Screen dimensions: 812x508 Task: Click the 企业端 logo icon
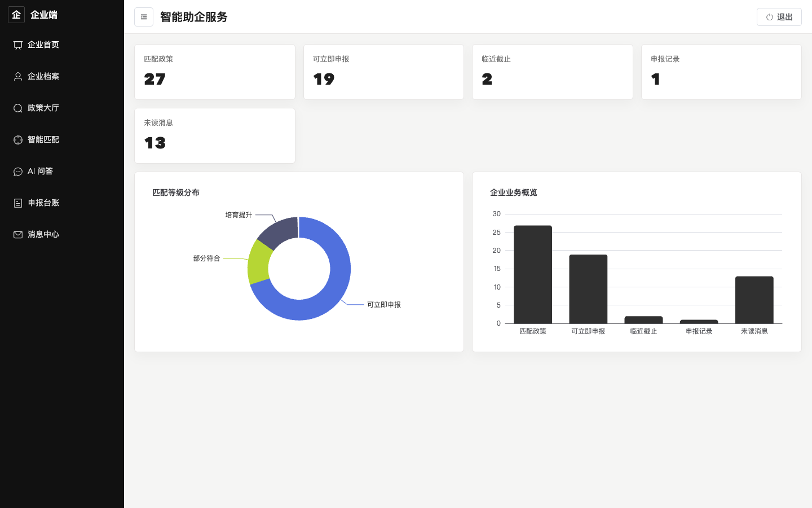[x=16, y=15]
